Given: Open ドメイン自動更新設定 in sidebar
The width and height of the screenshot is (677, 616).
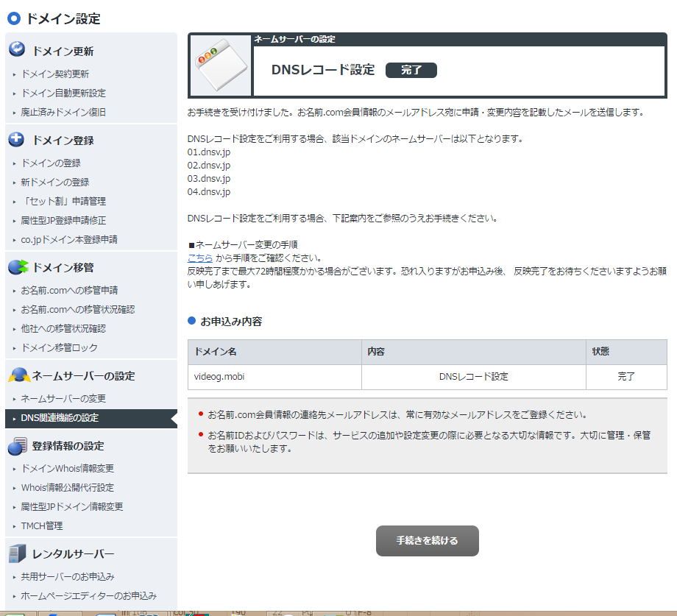Looking at the screenshot, I should 63,93.
